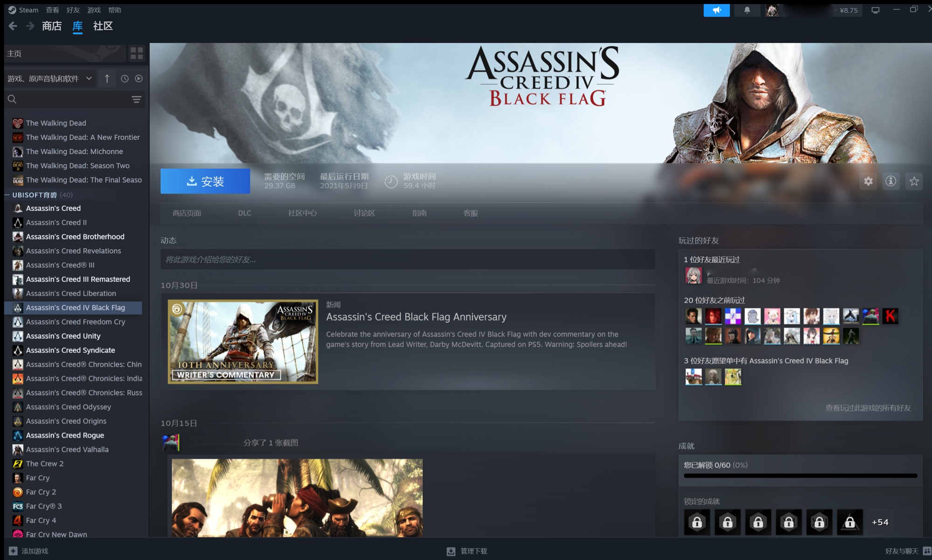
Task: Open the 查看 menu
Action: point(52,10)
